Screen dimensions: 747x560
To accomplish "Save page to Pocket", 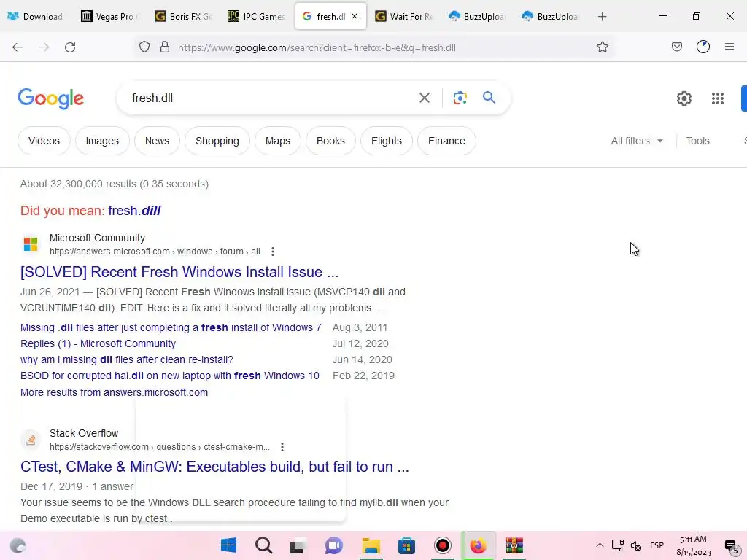I will click(676, 47).
